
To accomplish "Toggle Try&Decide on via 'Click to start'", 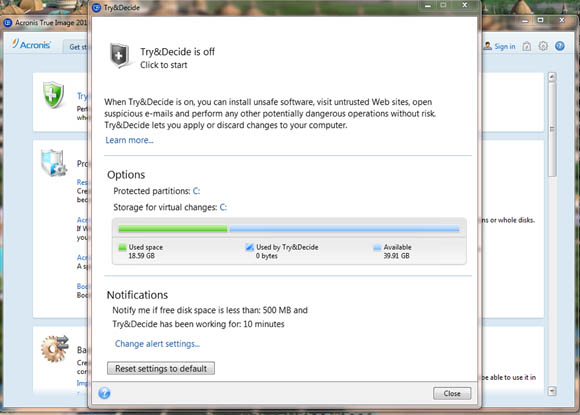I will click(163, 65).
